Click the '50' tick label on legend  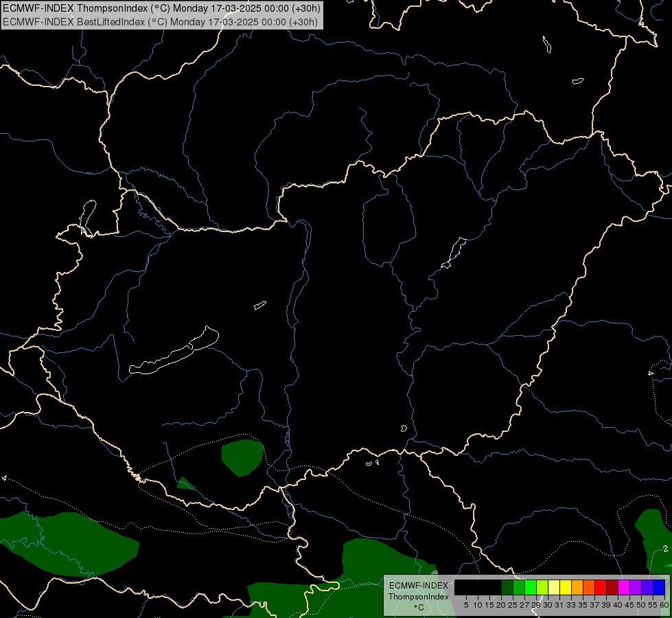pyautogui.click(x=641, y=605)
